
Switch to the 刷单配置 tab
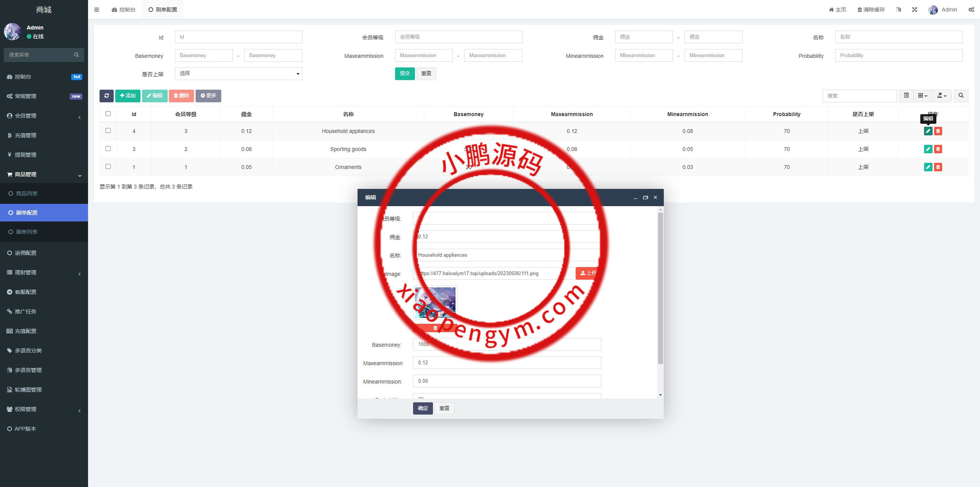tap(163, 10)
